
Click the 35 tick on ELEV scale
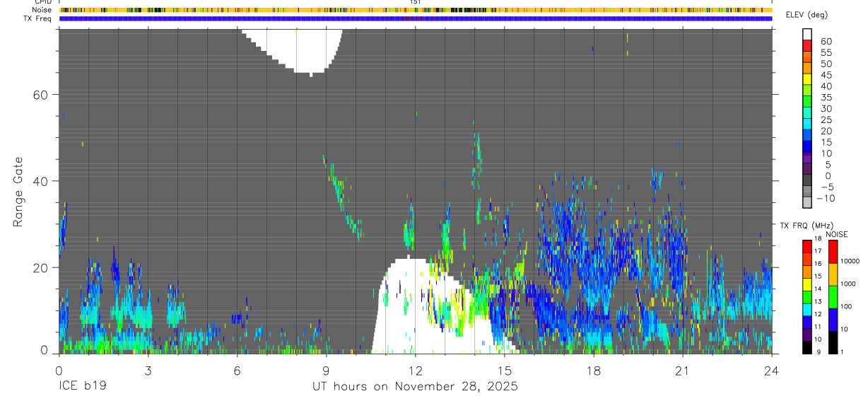(x=825, y=98)
